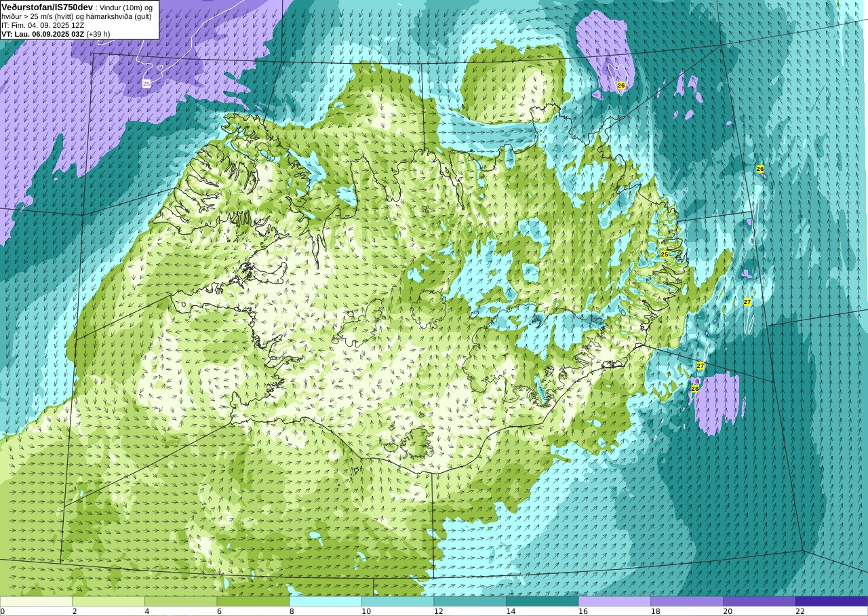Click "VT: Lau. 06.09.2025 03Z (+39 h)"
The image size is (868, 616).
coord(56,34)
